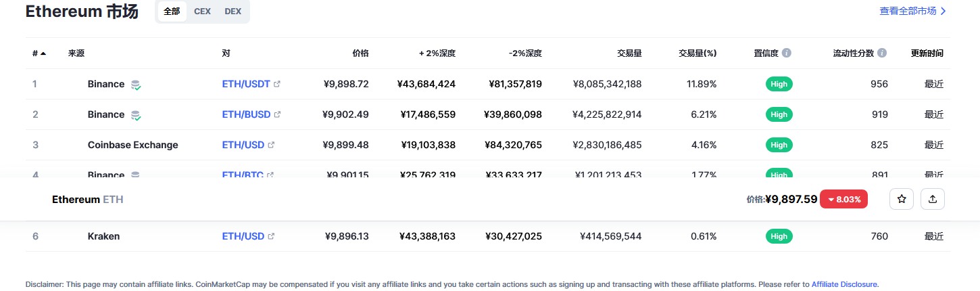Screen dimensions: 980x291
Task: Switch to the DEX tab
Action: click(x=233, y=12)
